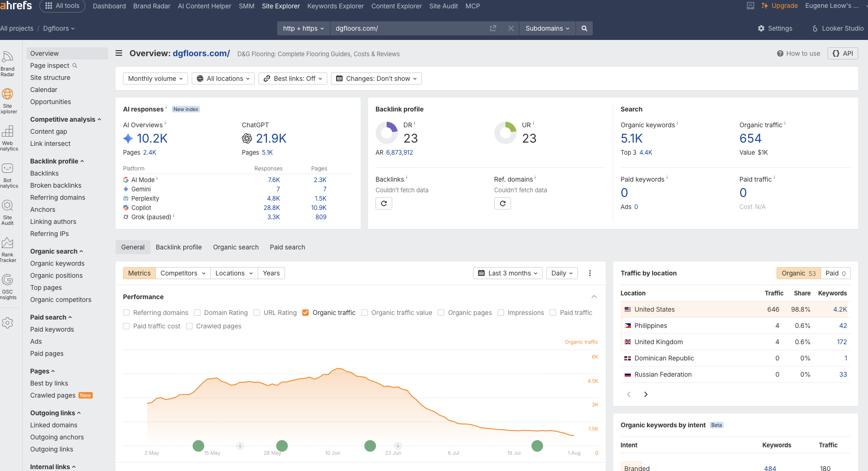
Task: Click the settings gear at sidebar bottom
Action: click(x=7, y=323)
